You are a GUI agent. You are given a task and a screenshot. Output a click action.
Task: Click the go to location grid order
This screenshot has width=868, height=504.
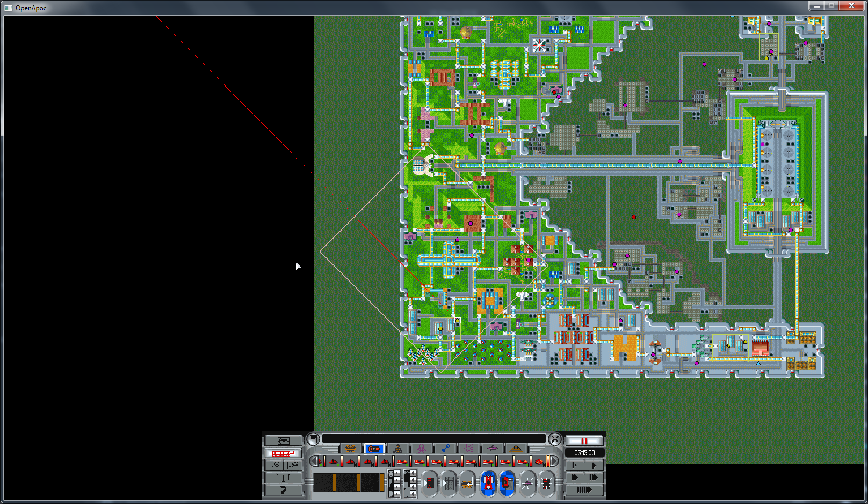[x=449, y=483]
